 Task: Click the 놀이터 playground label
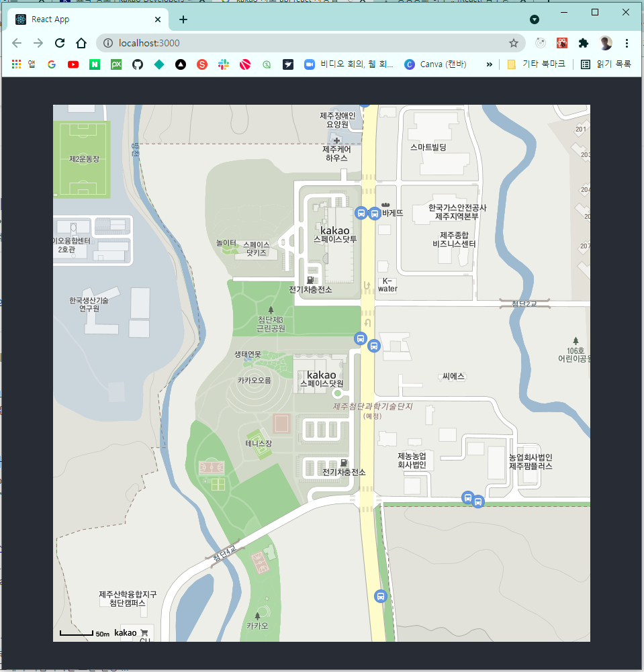click(x=226, y=242)
